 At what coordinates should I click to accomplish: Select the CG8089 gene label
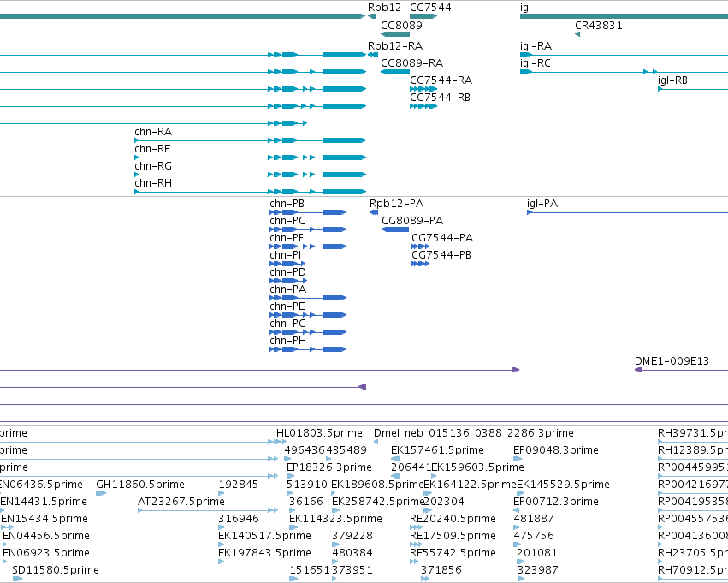(x=401, y=25)
